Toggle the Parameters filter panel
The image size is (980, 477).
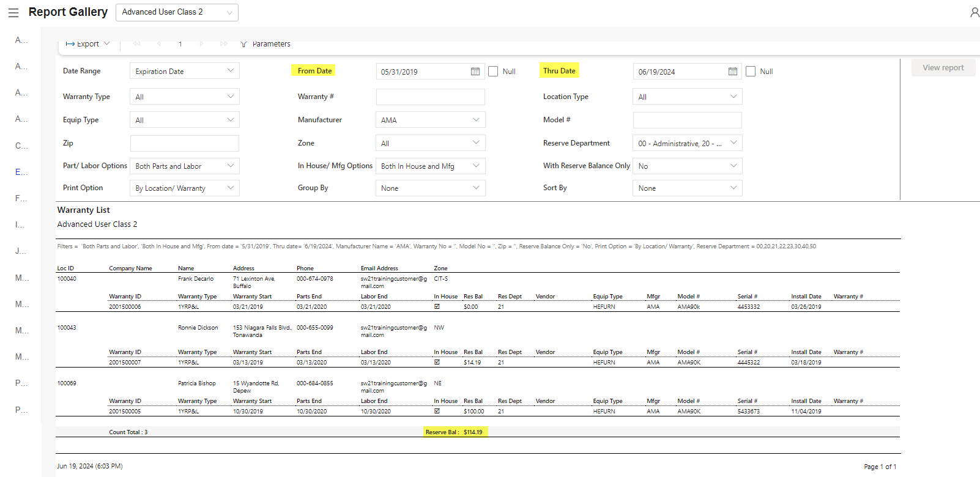[x=265, y=44]
